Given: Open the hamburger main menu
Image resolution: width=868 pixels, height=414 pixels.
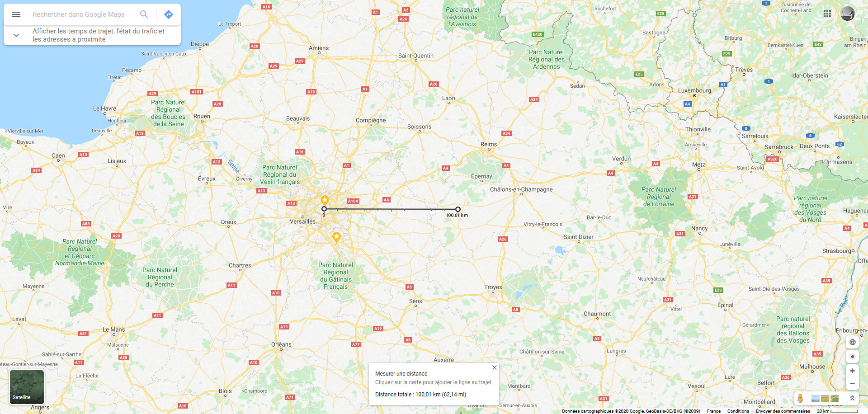Looking at the screenshot, I should (x=16, y=14).
